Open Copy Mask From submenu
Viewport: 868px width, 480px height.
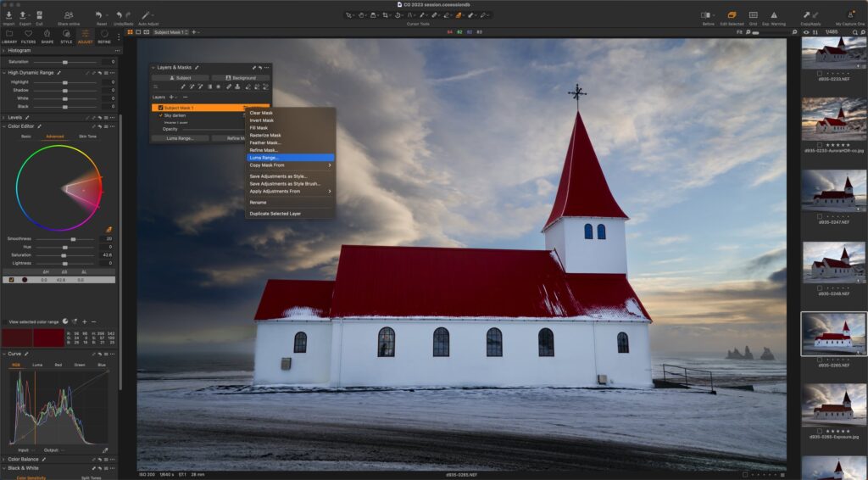(290, 165)
